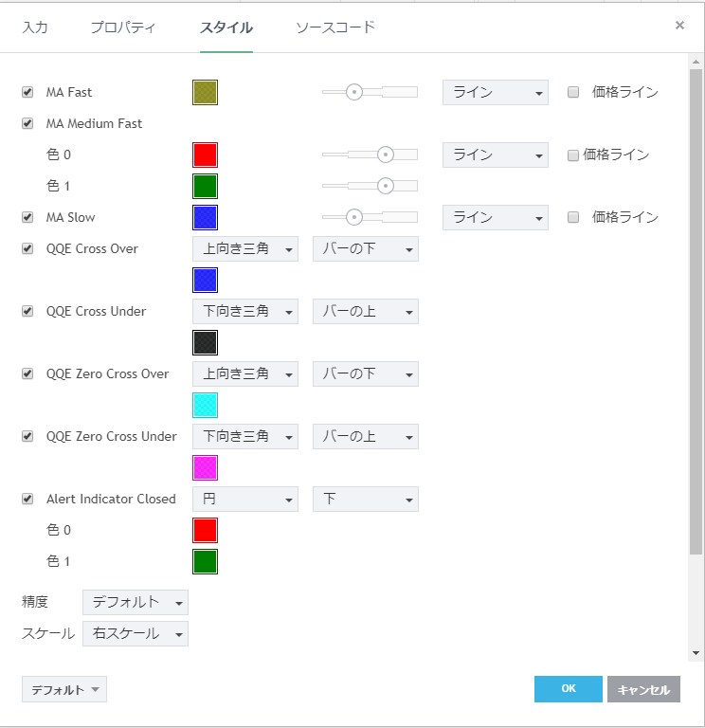Click the MA Fast line width slider
The width and height of the screenshot is (705, 728).
click(x=370, y=92)
